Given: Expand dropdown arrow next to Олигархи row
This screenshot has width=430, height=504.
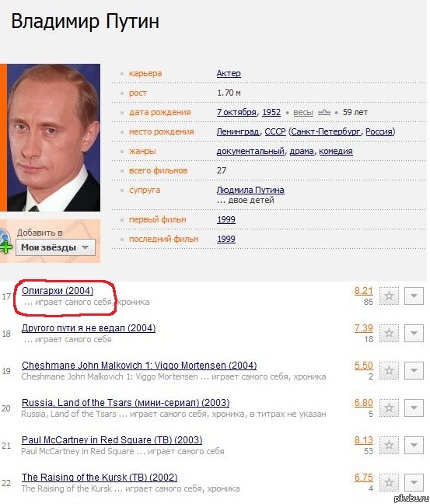Looking at the screenshot, I should (x=414, y=296).
